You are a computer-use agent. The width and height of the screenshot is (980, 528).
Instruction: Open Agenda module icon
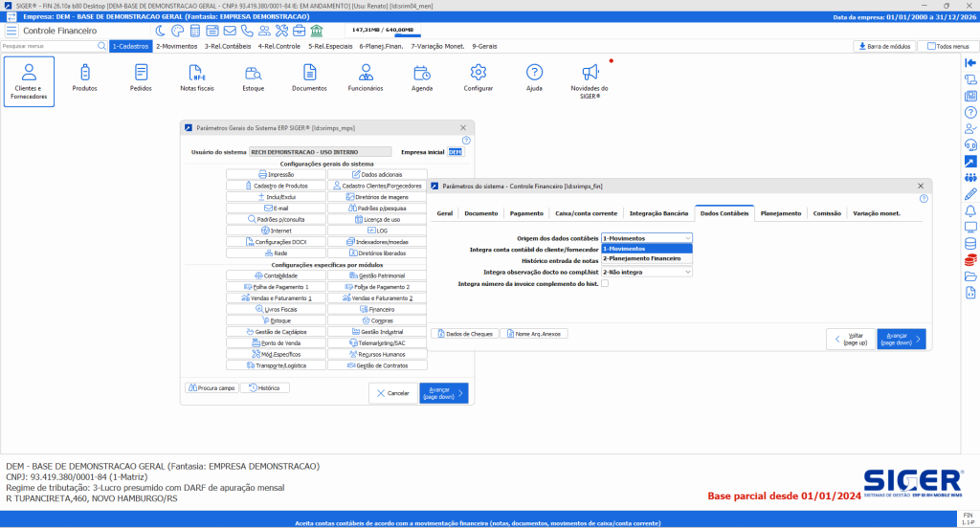point(422,78)
